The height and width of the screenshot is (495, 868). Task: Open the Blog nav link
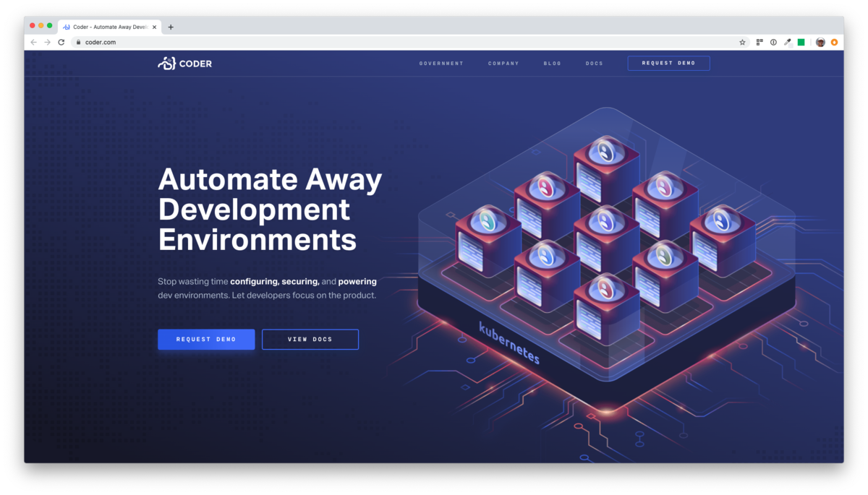[x=553, y=64]
